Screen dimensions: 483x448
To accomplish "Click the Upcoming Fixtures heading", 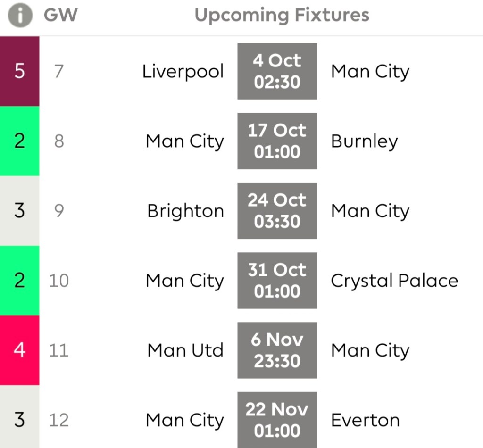I will (x=282, y=16).
